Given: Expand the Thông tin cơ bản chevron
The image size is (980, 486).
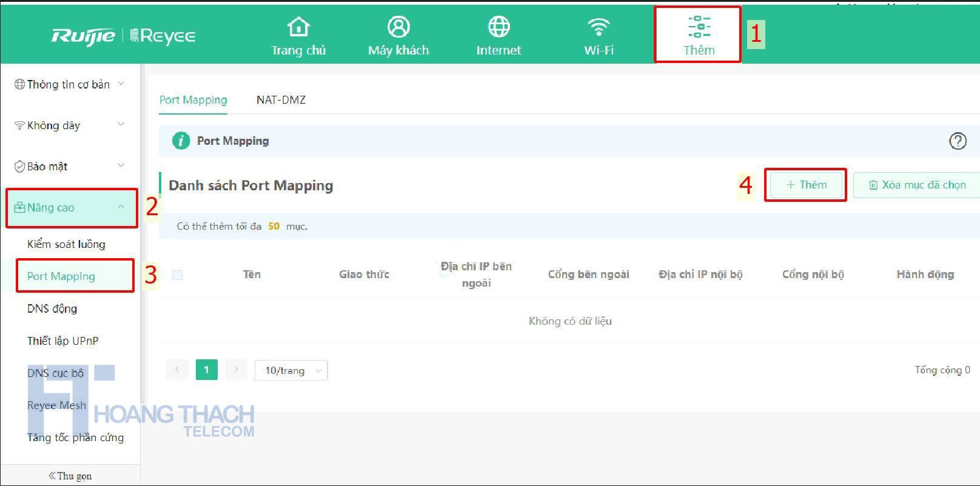Looking at the screenshot, I should tap(121, 84).
